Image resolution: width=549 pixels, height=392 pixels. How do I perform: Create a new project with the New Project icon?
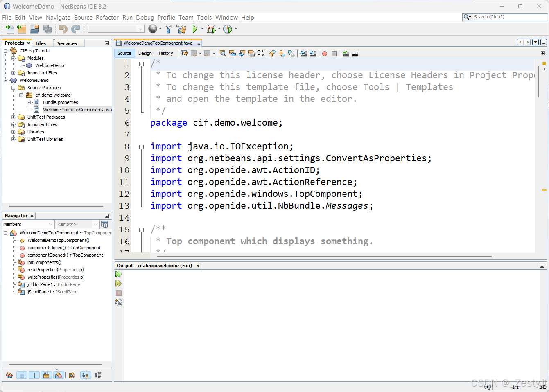tap(22, 29)
